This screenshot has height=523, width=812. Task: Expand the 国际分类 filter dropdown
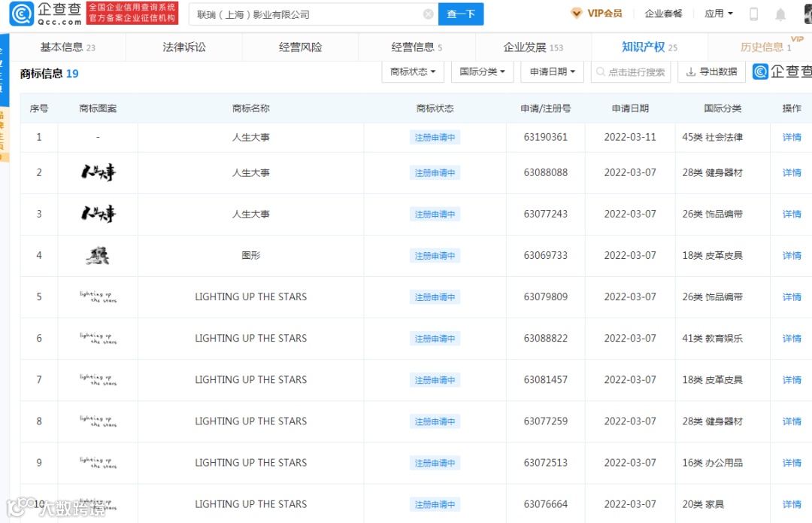click(x=482, y=71)
